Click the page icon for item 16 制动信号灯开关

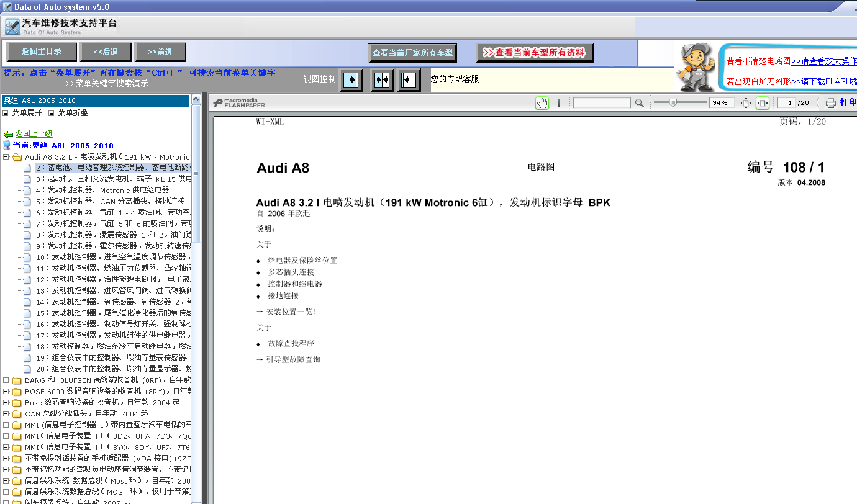[x=27, y=324]
